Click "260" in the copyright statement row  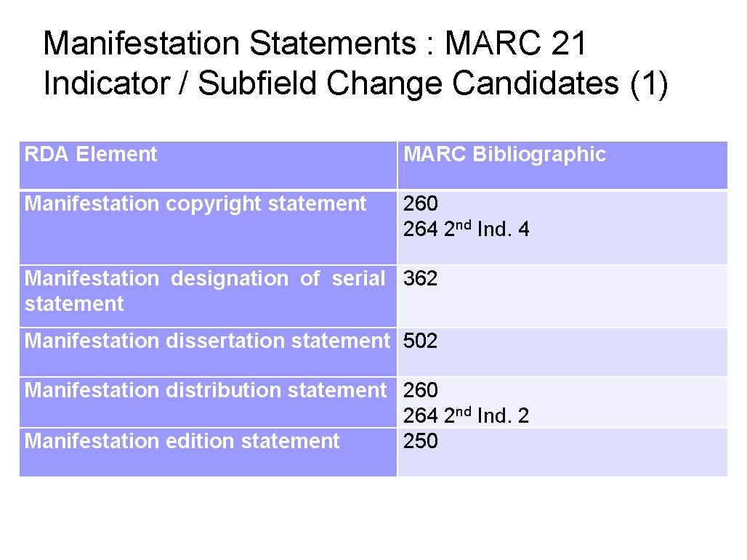click(421, 204)
